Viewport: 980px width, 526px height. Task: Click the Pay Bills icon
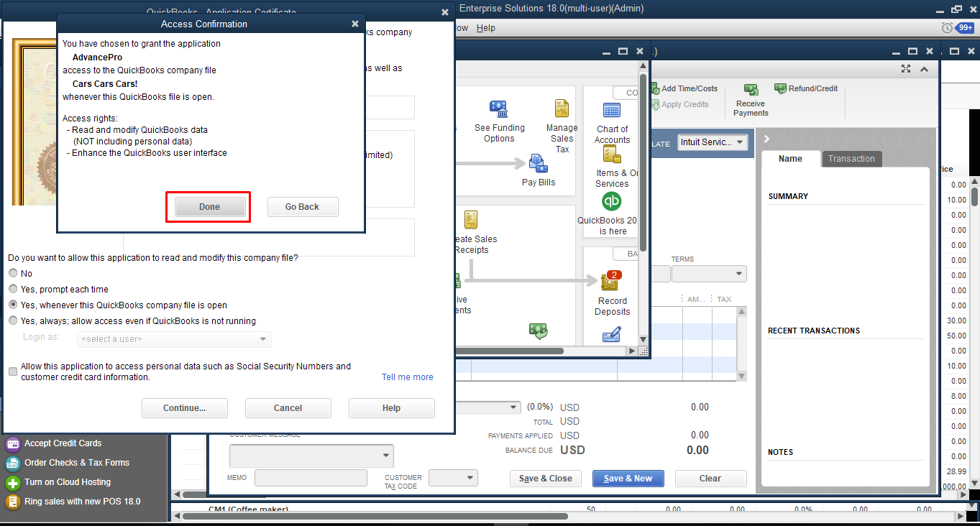click(x=539, y=164)
